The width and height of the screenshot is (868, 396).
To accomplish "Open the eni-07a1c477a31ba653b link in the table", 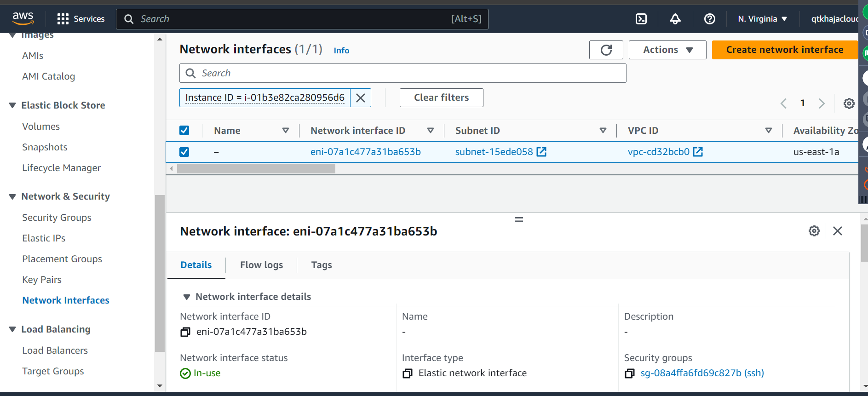I will coord(366,152).
